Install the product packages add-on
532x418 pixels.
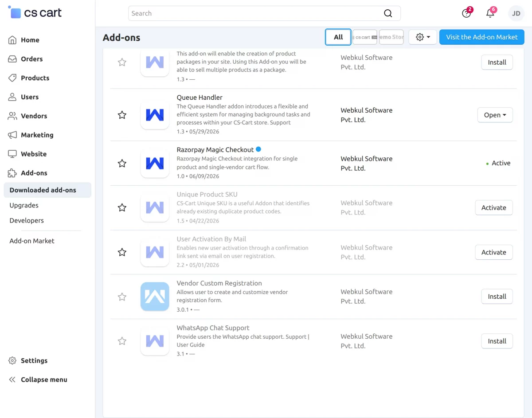coord(497,63)
